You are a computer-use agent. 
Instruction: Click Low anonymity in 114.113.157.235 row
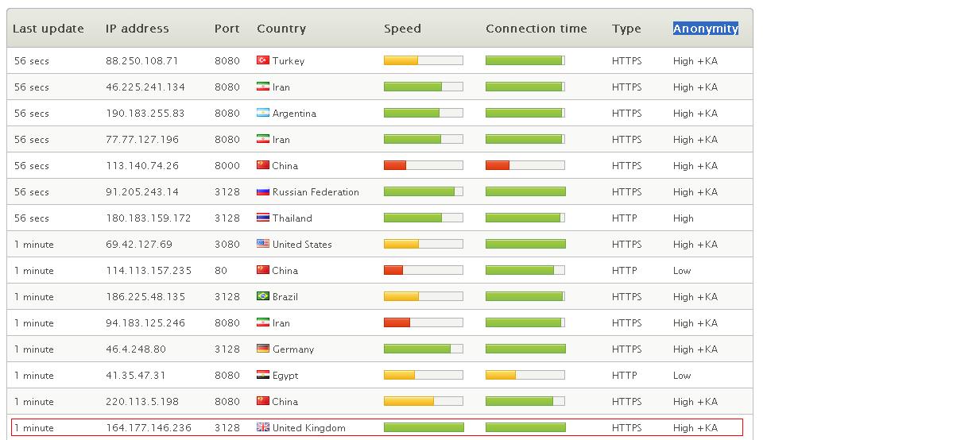click(x=682, y=271)
